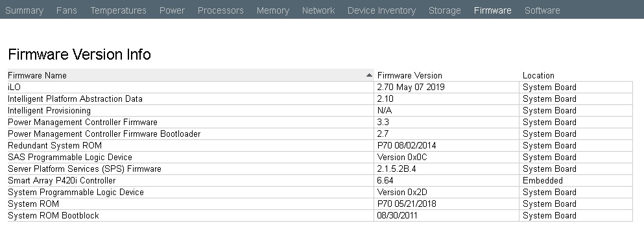Sort by Location column header
The height and width of the screenshot is (234, 644).
pos(577,75)
